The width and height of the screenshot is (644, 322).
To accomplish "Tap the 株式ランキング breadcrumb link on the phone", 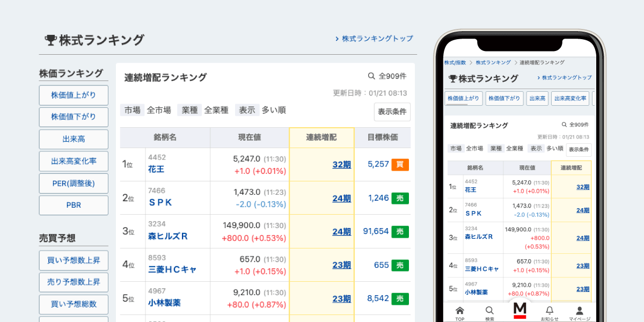I will click(492, 62).
